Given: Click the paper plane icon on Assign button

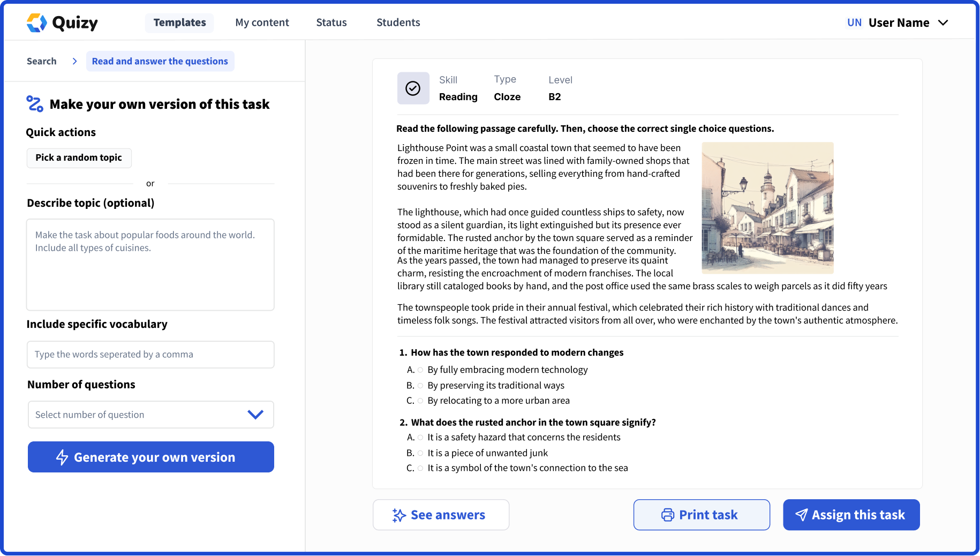Looking at the screenshot, I should tap(801, 515).
